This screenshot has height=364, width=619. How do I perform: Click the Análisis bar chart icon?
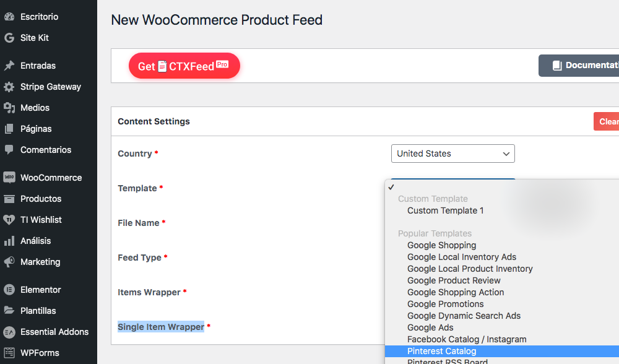(9, 241)
